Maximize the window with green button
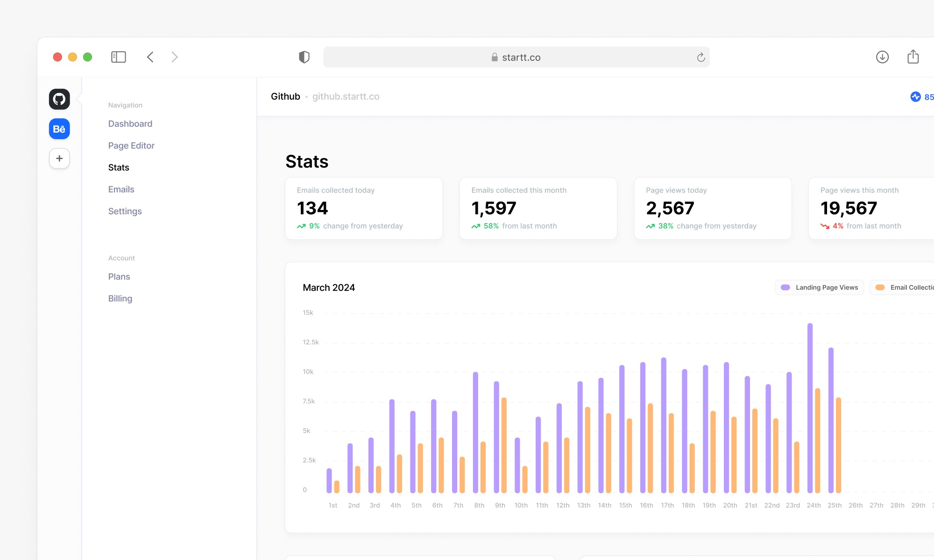Viewport: 934px width, 560px height. [87, 57]
